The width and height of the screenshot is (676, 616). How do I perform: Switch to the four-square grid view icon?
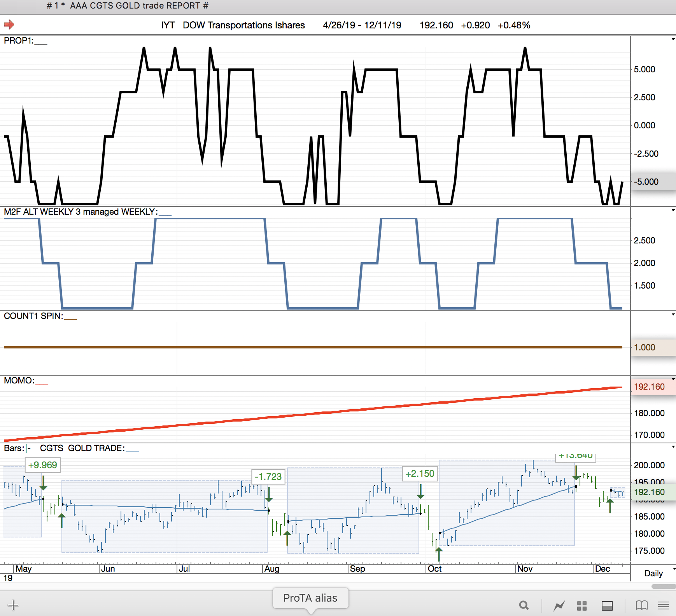click(x=582, y=605)
